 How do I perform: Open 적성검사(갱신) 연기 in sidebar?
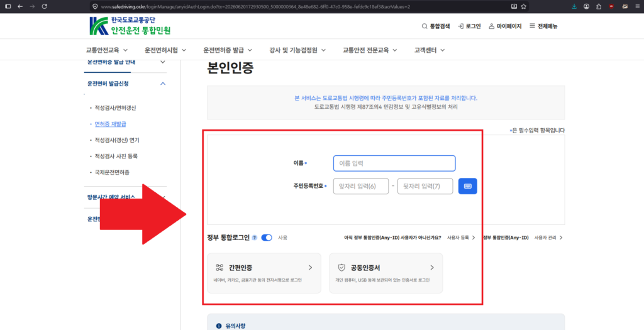(117, 140)
